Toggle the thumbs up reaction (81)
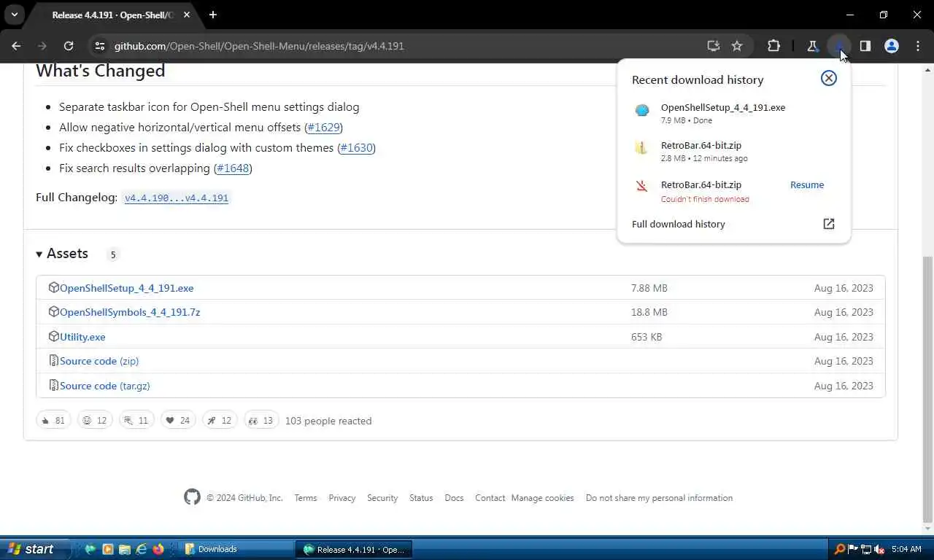The height and width of the screenshot is (560, 934). [x=53, y=421]
